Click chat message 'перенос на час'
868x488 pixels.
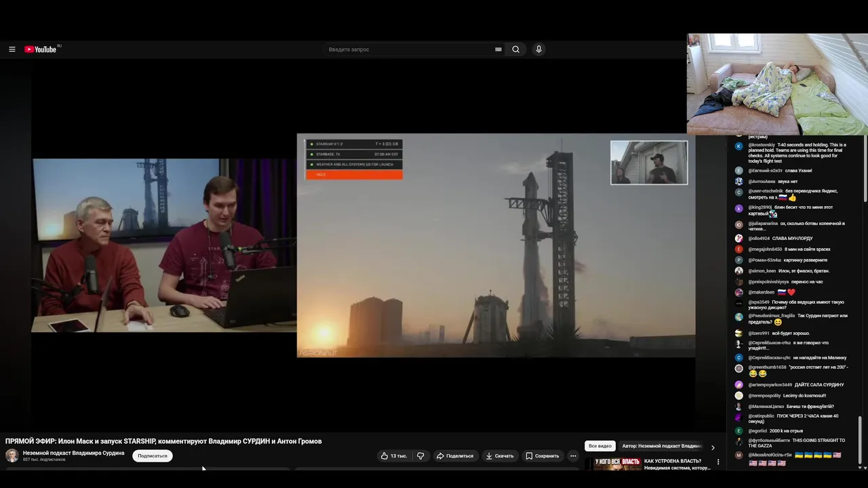click(x=807, y=282)
